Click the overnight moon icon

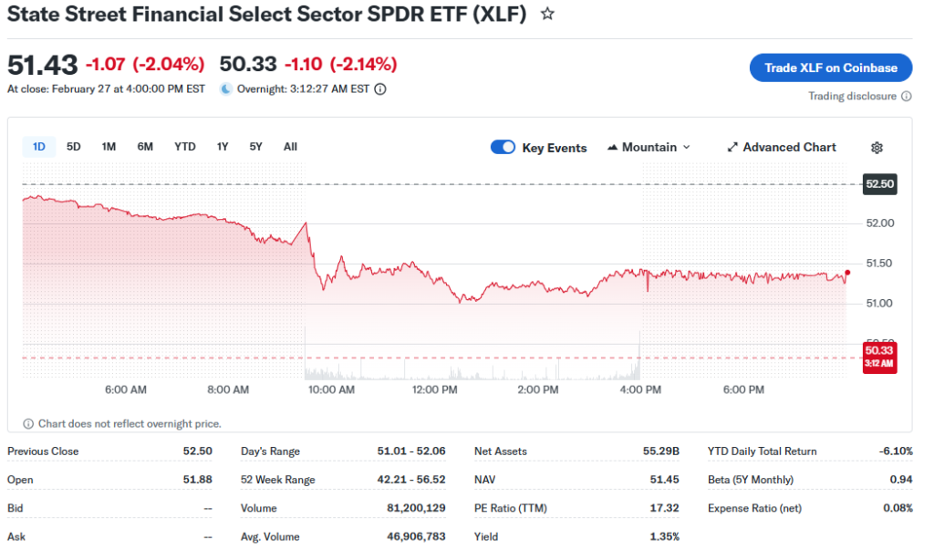226,89
